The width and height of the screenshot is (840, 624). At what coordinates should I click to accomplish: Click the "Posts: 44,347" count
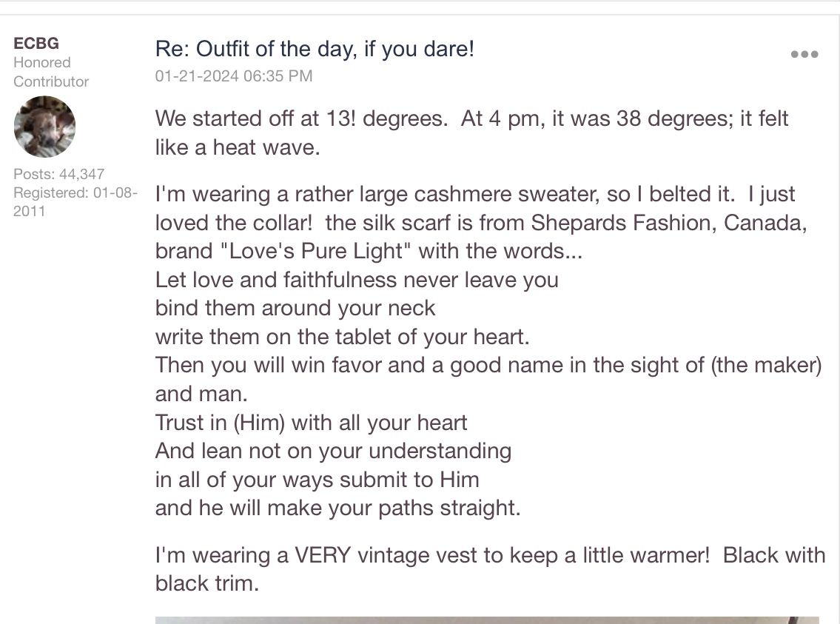(59, 174)
